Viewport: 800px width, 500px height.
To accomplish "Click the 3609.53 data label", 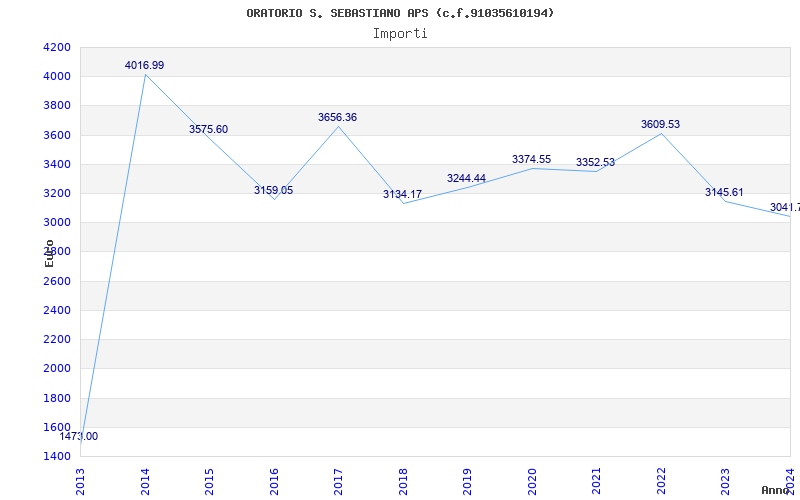I will [x=661, y=124].
